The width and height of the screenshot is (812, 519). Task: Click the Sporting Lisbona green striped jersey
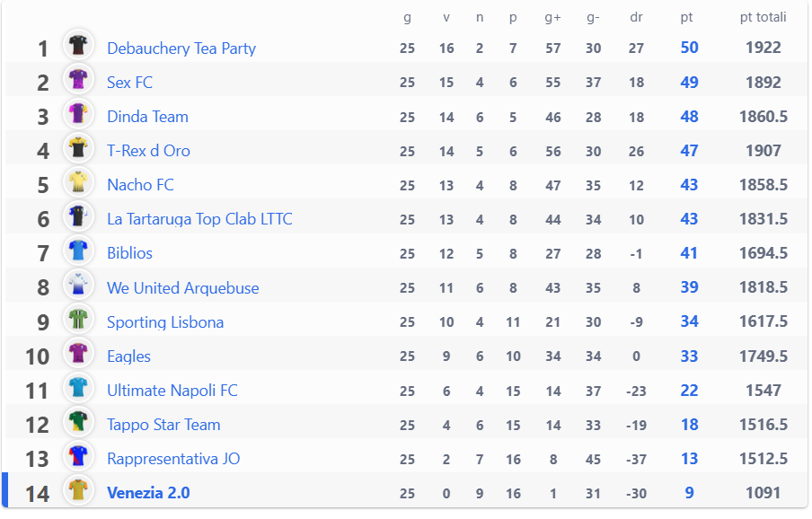78,320
